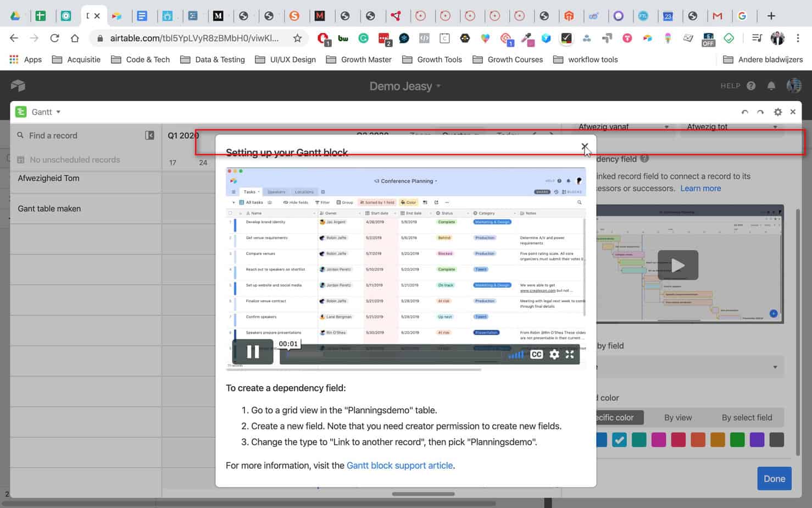Collapse the record list sidebar
Viewport: 812px width, 508px height.
point(149,135)
